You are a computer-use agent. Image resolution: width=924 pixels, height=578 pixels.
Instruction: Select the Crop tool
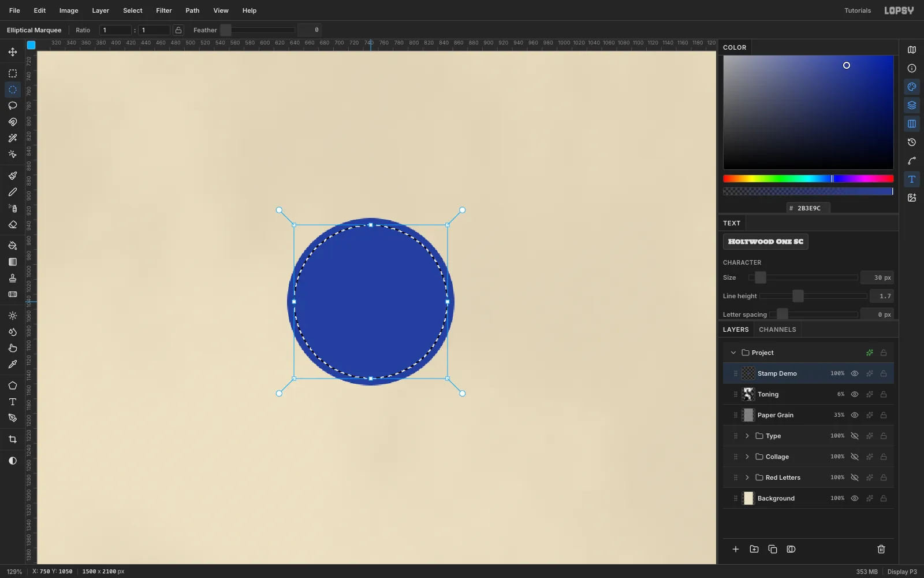click(x=13, y=439)
